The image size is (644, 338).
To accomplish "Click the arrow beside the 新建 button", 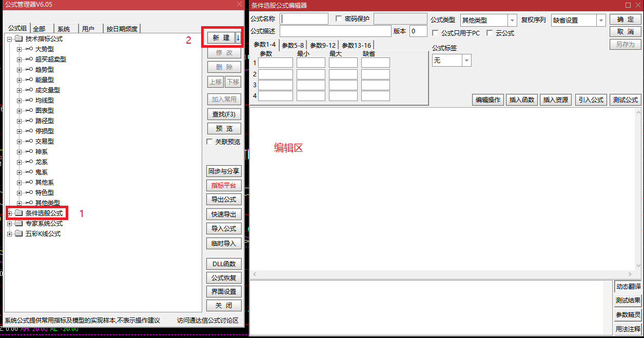I will pos(238,38).
